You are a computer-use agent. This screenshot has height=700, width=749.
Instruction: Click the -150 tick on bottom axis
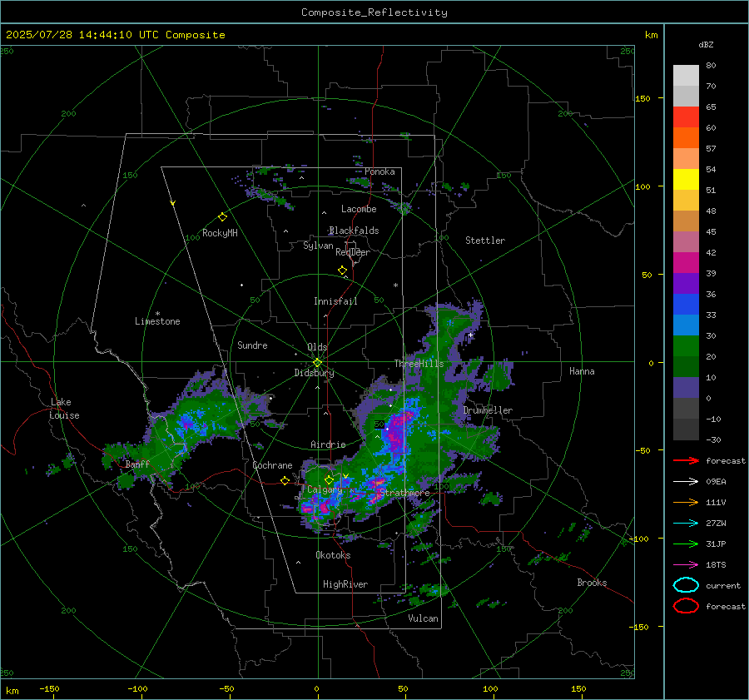click(x=49, y=688)
